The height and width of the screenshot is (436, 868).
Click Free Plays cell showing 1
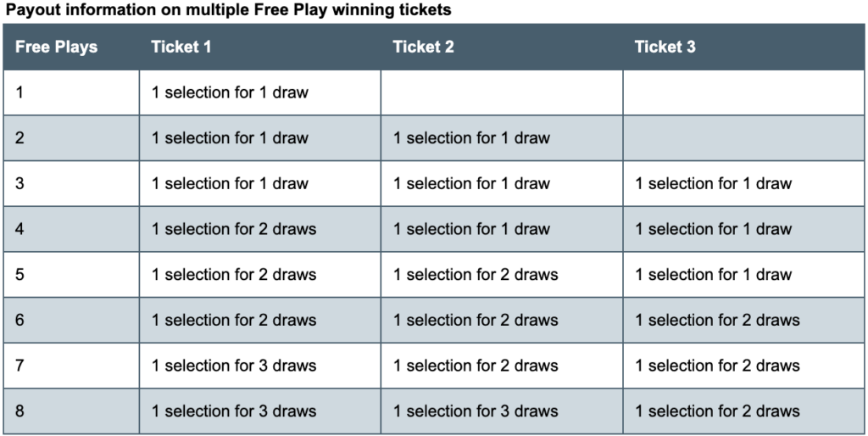(x=71, y=92)
